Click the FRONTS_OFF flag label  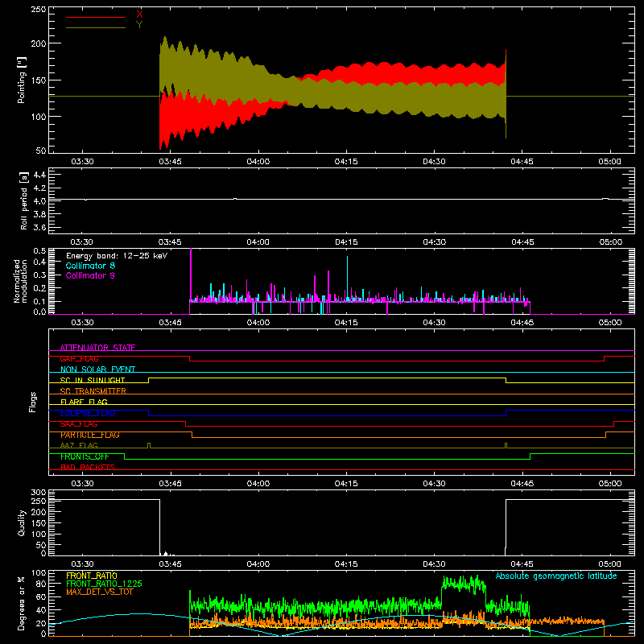tap(85, 456)
